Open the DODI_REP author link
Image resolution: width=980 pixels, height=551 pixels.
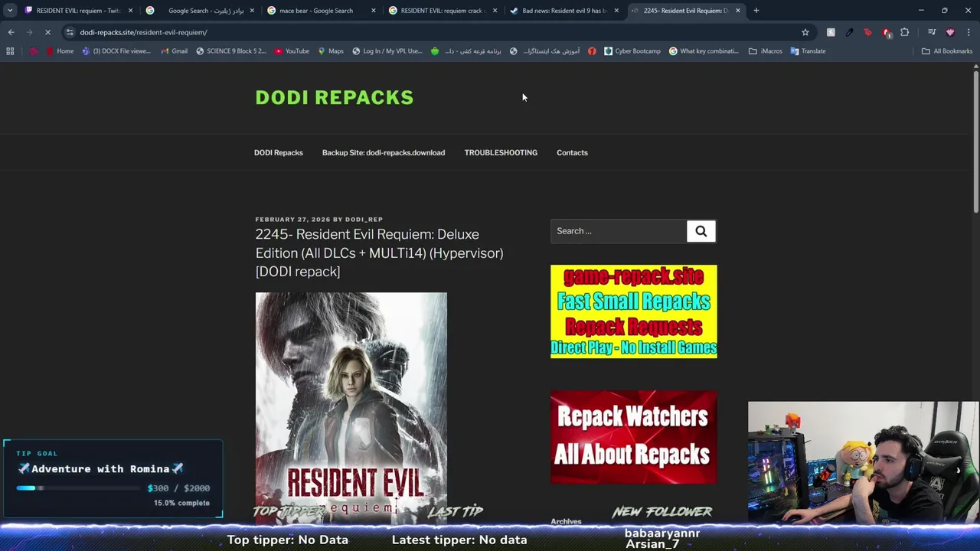[x=364, y=220]
